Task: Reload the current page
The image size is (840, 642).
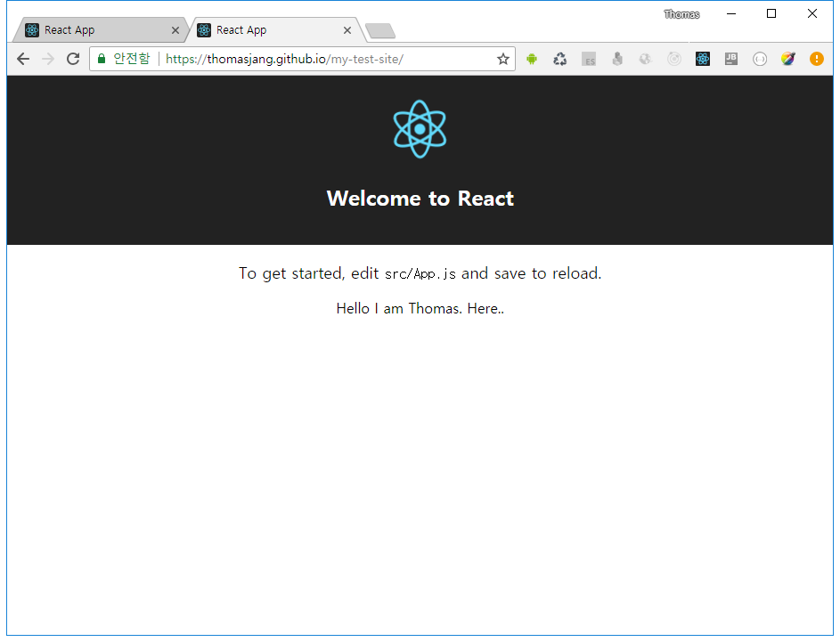Action: tap(73, 59)
